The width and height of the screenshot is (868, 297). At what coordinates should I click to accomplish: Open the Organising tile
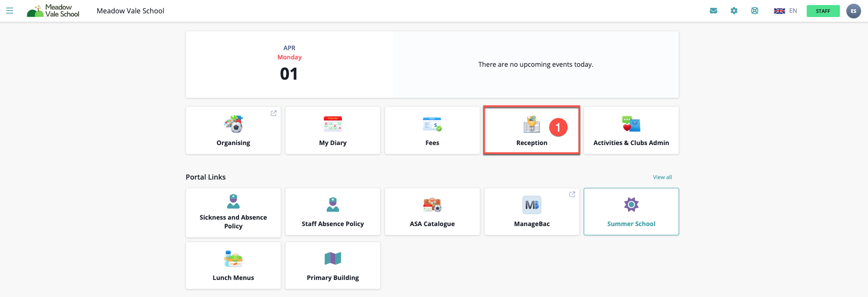point(233,131)
